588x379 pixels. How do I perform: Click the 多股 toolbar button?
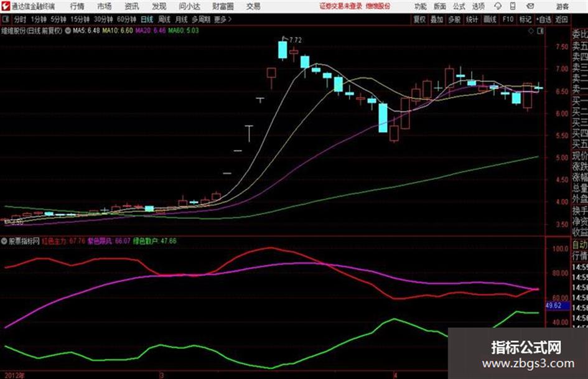click(454, 19)
